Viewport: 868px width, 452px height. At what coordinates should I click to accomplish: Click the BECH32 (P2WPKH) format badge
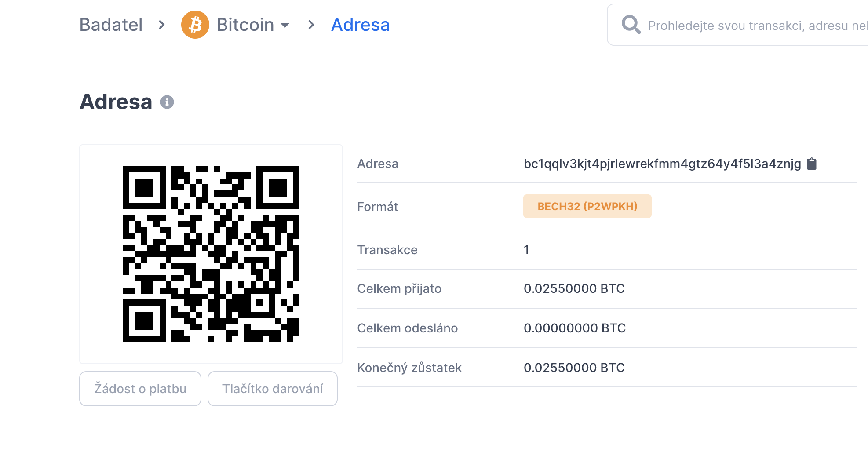[587, 206]
